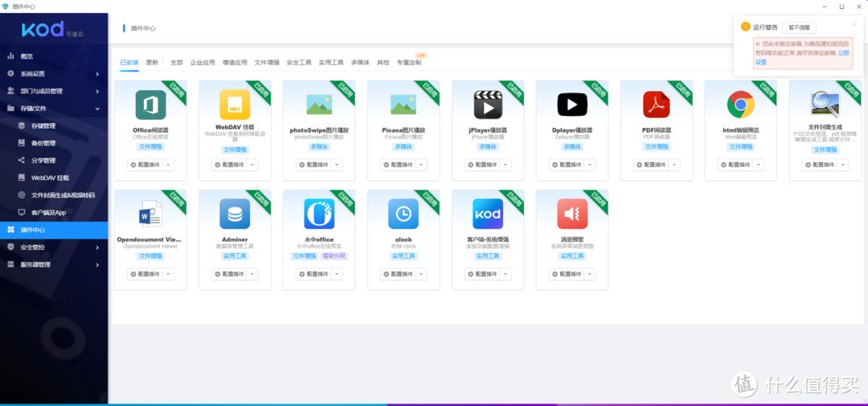Click the 多媒体 tag under photoSwipe图片播放
The height and width of the screenshot is (406, 868).
coord(319,147)
